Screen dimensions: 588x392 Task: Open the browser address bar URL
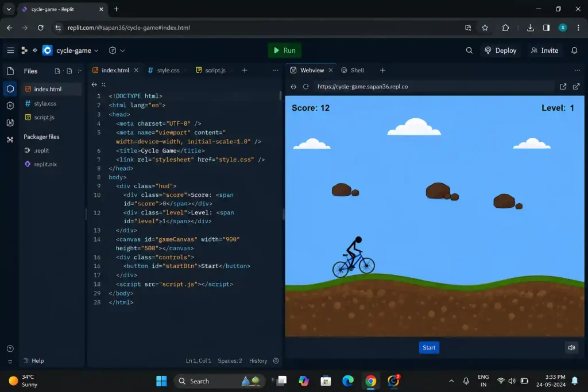(x=129, y=28)
